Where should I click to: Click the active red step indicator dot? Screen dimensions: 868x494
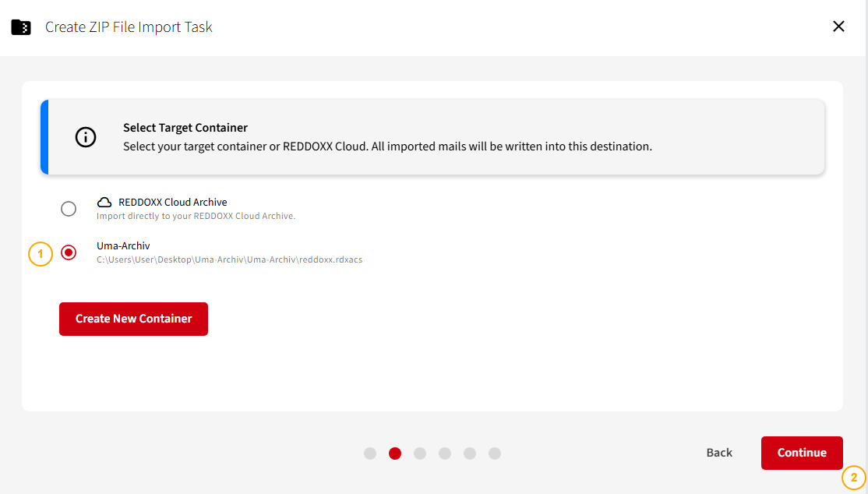(395, 453)
